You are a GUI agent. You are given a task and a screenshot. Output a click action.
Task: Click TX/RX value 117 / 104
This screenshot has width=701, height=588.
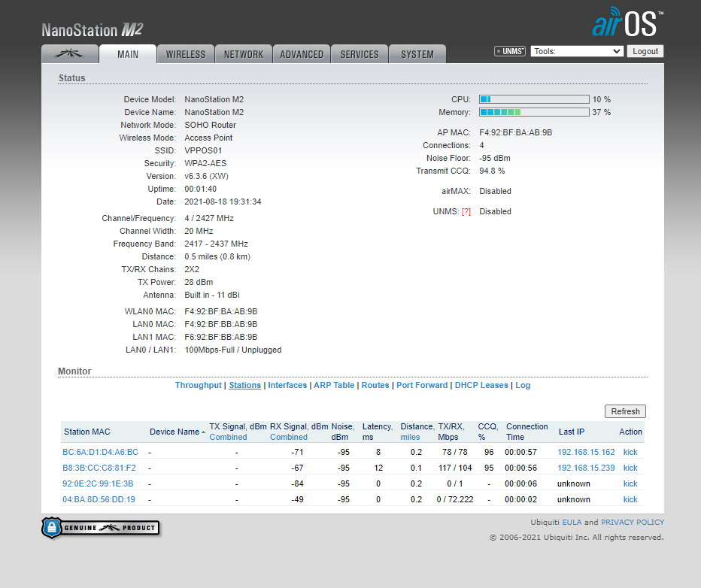pos(454,468)
